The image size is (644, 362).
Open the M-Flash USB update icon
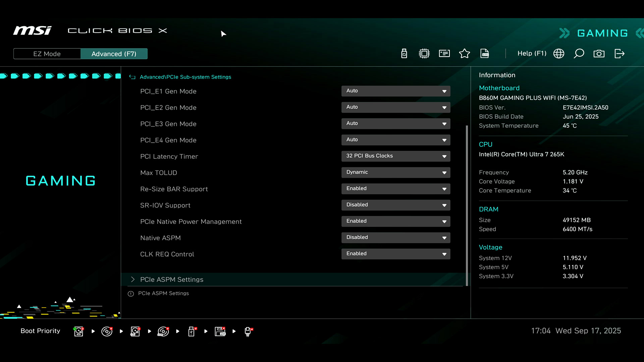[404, 54]
